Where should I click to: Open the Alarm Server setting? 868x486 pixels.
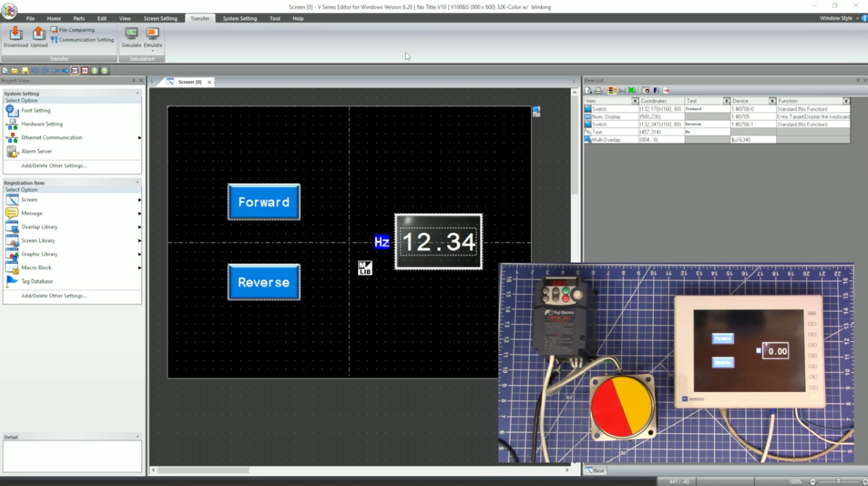[36, 151]
